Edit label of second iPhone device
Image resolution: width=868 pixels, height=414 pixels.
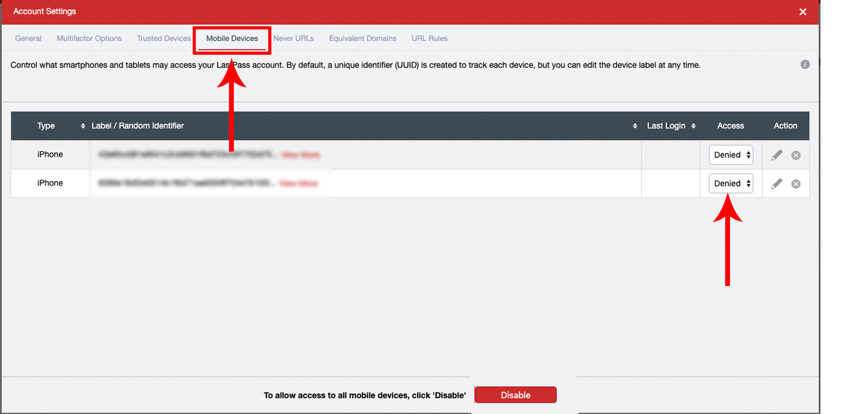click(x=777, y=184)
